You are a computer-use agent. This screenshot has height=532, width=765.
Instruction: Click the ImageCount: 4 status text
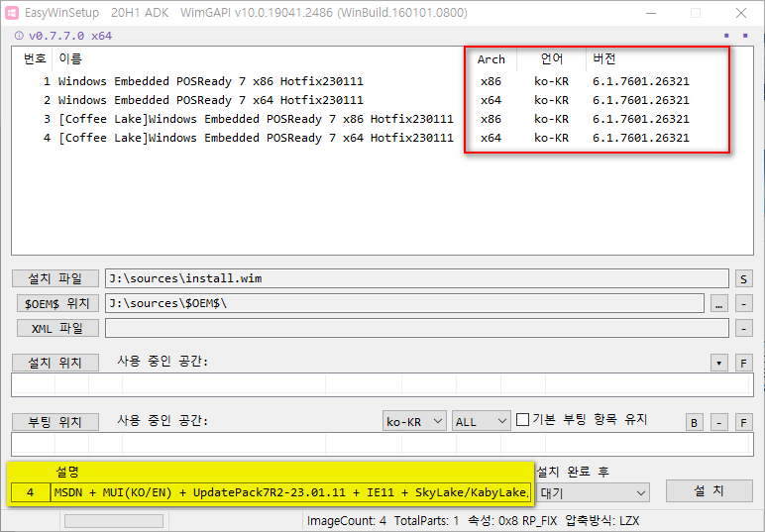(346, 521)
